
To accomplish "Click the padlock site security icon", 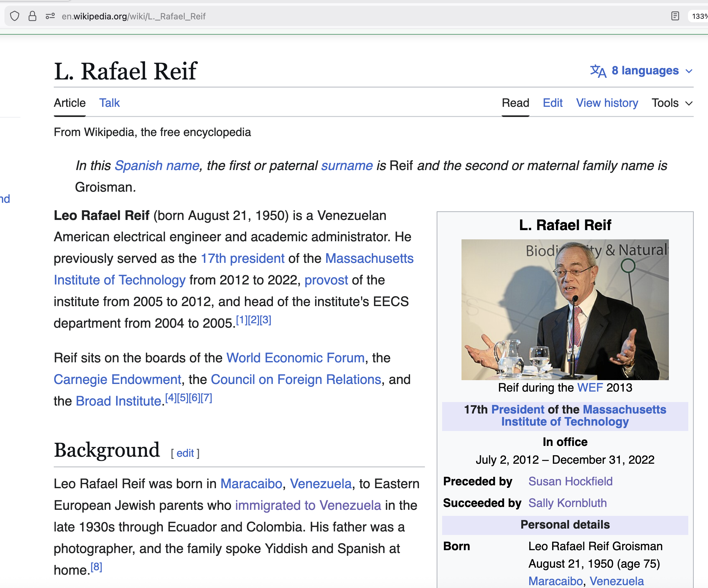I will [x=32, y=16].
